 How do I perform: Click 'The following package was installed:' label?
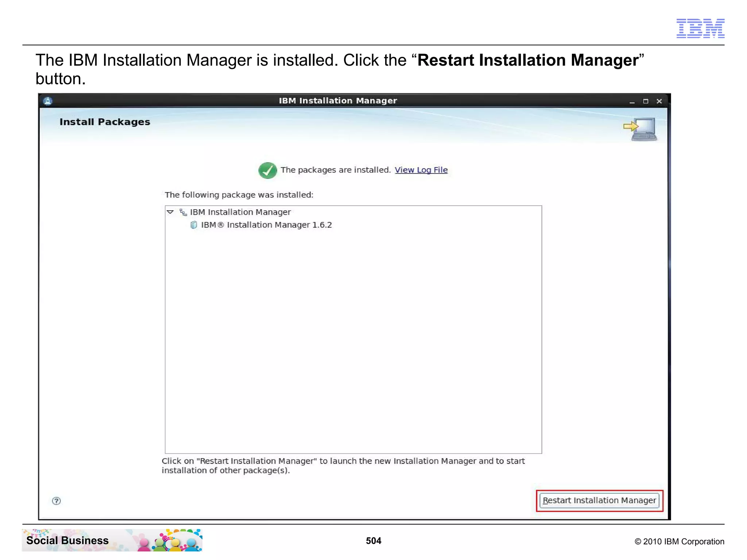click(239, 195)
